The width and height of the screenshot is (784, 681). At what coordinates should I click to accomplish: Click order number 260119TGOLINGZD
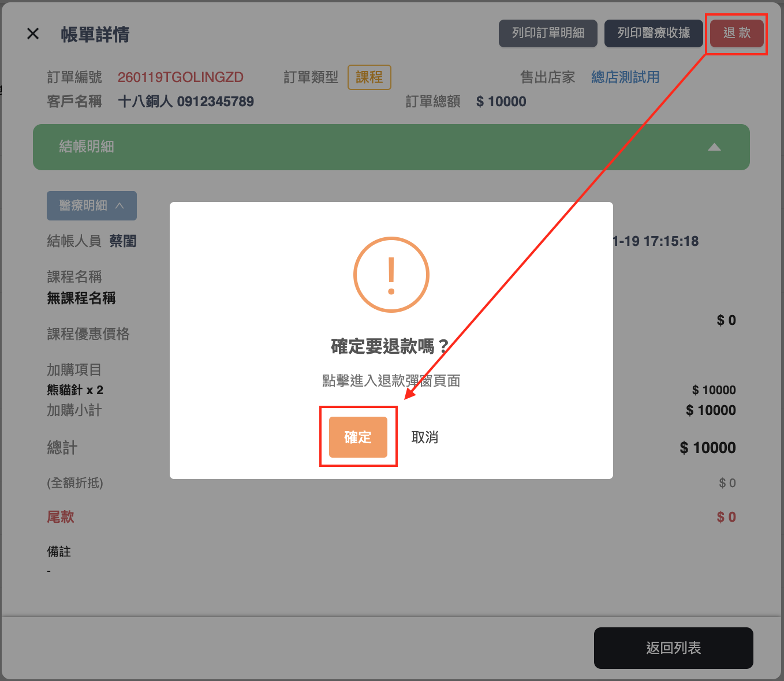(180, 77)
